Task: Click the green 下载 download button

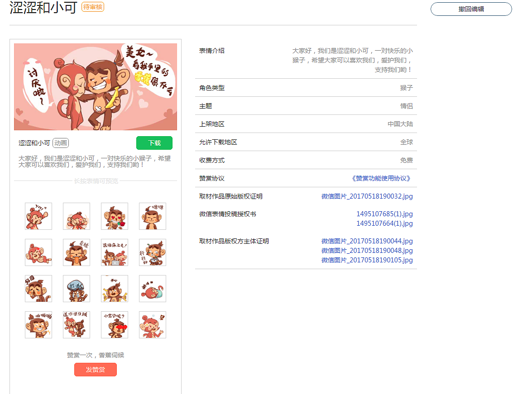Action: click(x=154, y=143)
